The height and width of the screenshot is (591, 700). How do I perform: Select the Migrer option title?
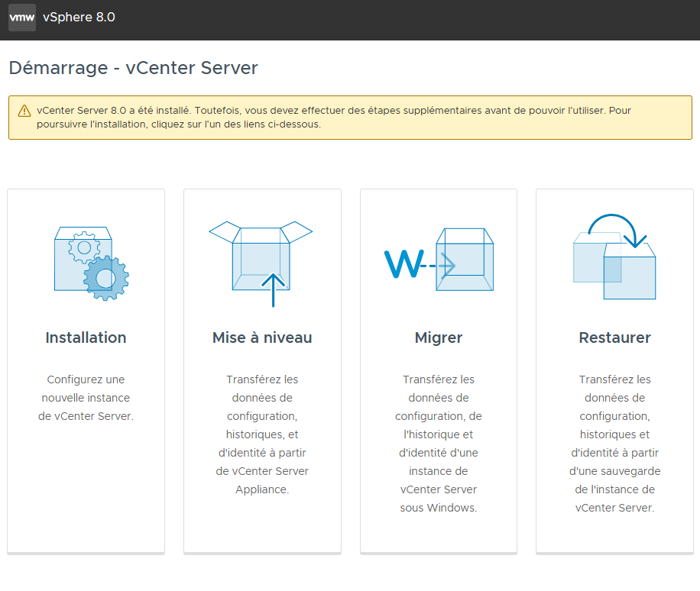(x=439, y=337)
